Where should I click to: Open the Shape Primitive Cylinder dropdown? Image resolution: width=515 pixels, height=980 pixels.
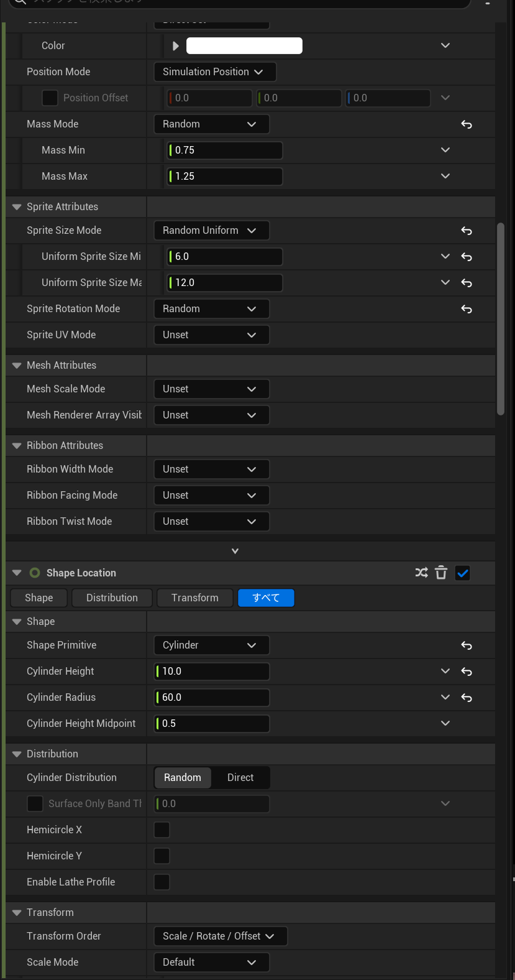click(x=211, y=645)
